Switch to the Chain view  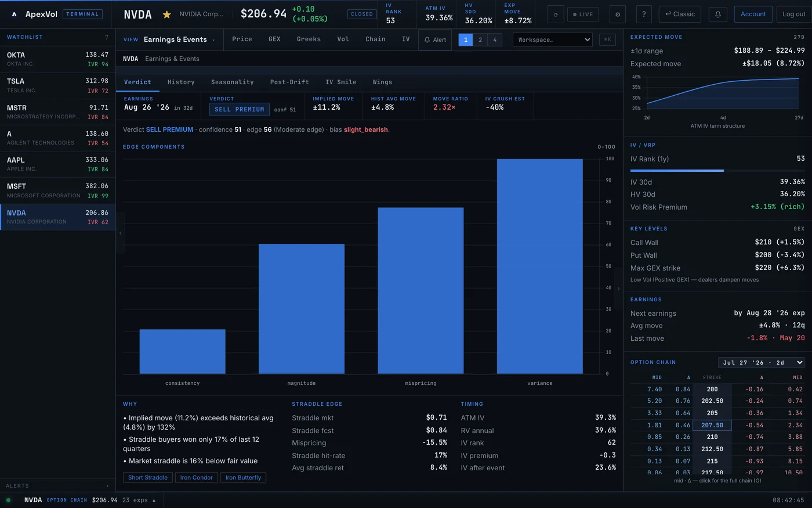[x=375, y=39]
